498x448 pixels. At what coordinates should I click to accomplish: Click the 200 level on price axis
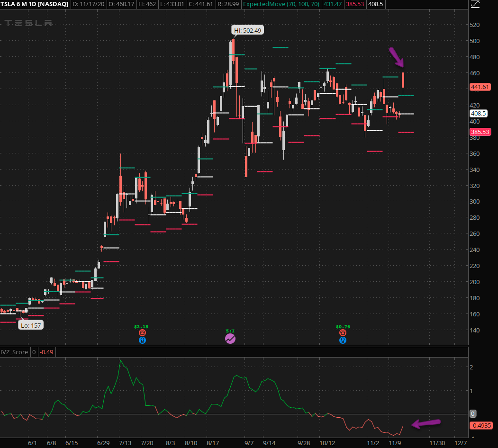click(474, 282)
